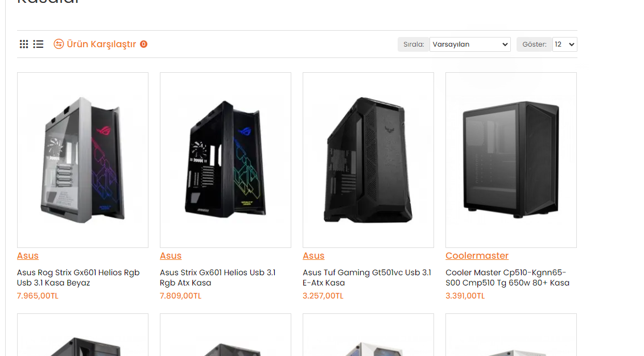Open Asus Rog Strix Gx601 Beyaz image
This screenshot has width=644, height=356.
[82, 160]
